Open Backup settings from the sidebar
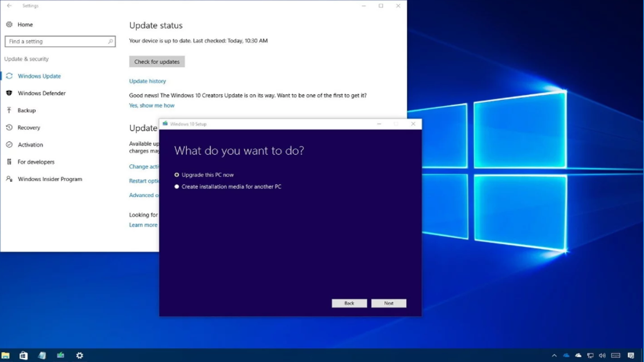644x362 pixels. pyautogui.click(x=27, y=110)
